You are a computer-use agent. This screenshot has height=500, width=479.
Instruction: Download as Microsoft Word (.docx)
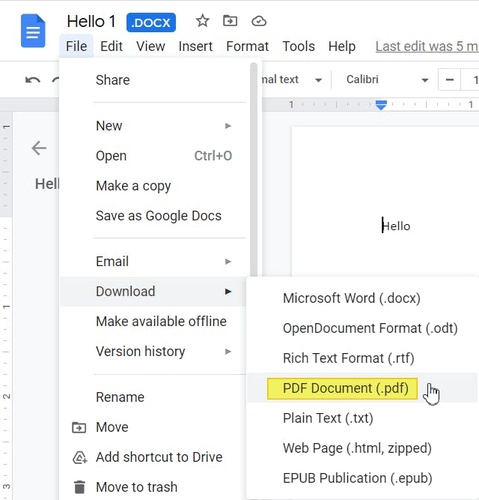click(x=362, y=298)
